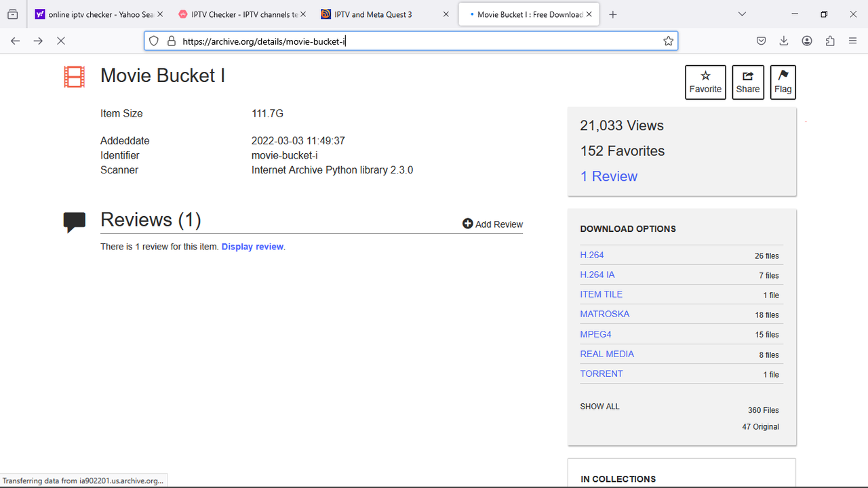Download REAL MEDIA files

coord(607,354)
